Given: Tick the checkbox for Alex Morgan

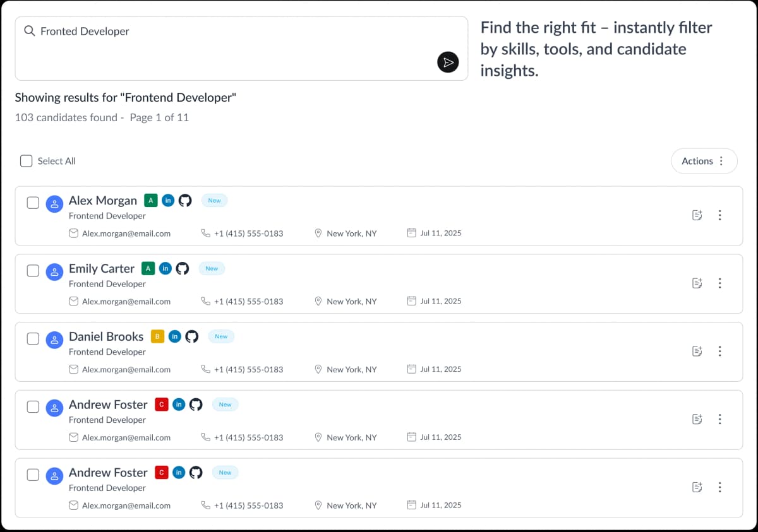Looking at the screenshot, I should 33,203.
